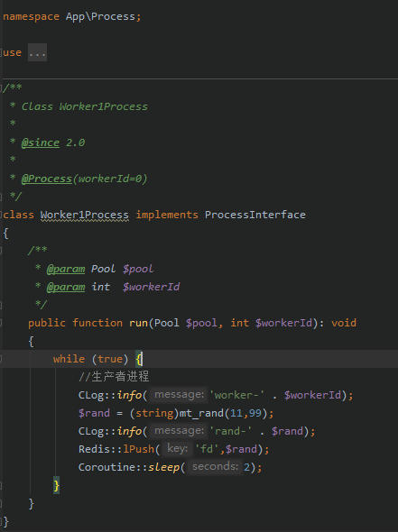This screenshot has width=398, height=532.
Task: Click the @param tag for int $workerId
Action: 66,287
